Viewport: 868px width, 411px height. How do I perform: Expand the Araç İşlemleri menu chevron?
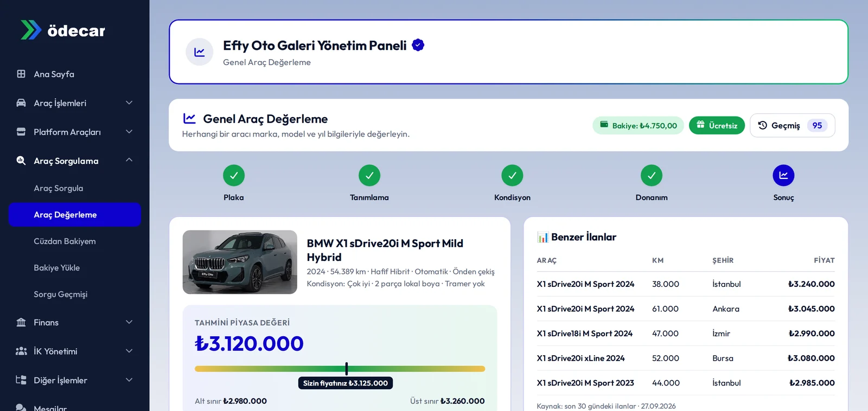(x=129, y=102)
